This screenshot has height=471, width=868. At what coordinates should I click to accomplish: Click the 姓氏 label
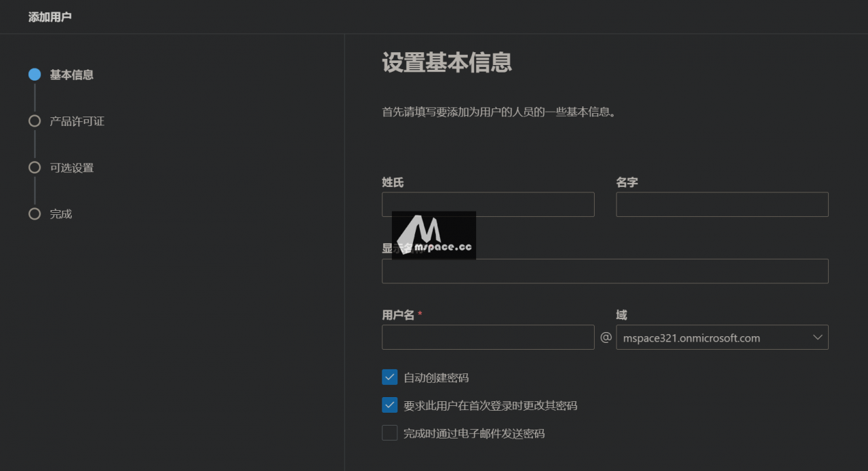393,182
